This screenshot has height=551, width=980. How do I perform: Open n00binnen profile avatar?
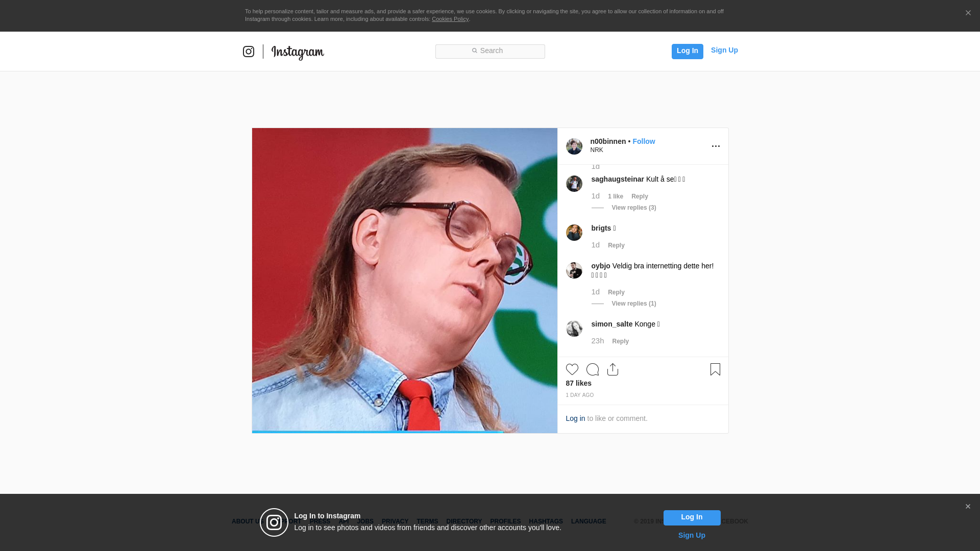tap(574, 146)
